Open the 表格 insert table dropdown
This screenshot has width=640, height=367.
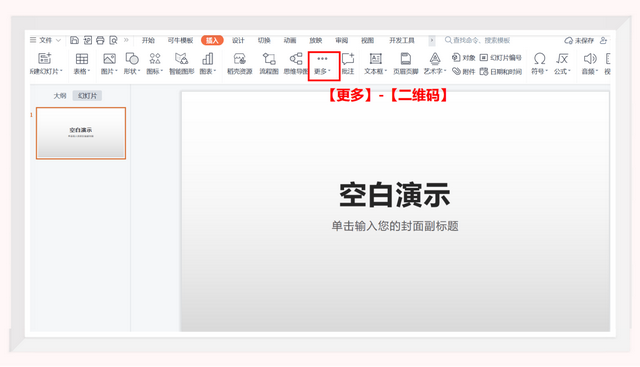[x=82, y=64]
